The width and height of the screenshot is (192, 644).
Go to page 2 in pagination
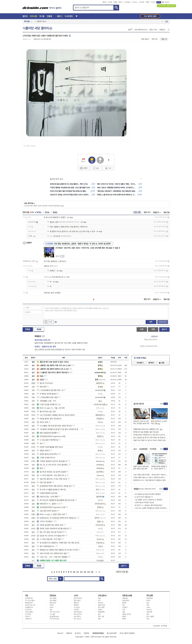coord(54,572)
